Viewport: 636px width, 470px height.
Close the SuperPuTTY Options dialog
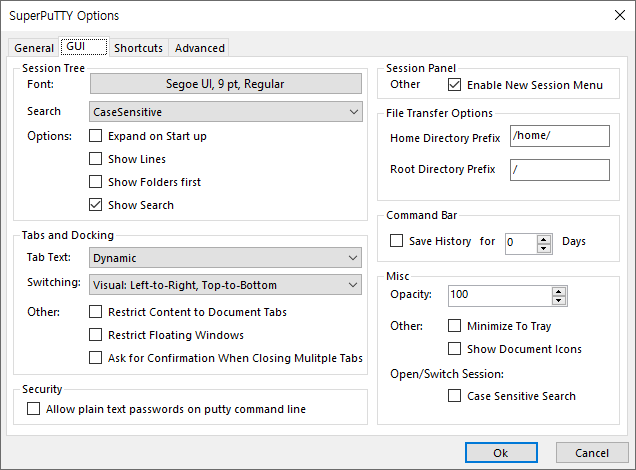(x=620, y=15)
